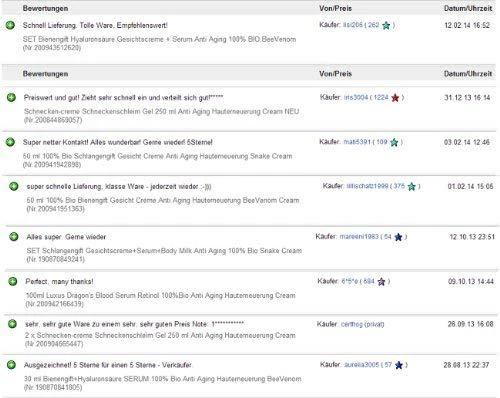
Task: Click the green plus icon beside "Schnell Lieferung. Tolle Ware"
Action: click(x=10, y=25)
